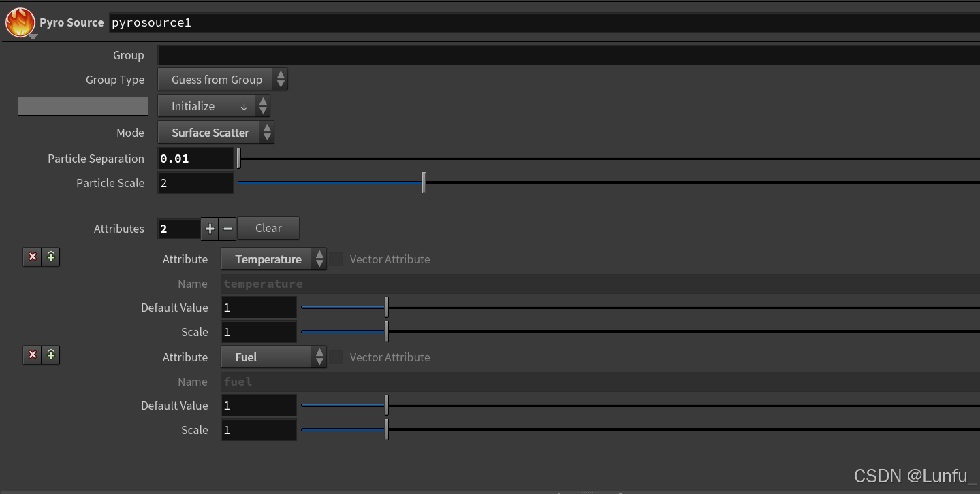The width and height of the screenshot is (980, 494).
Task: Click the Initialize down arrow toggle
Action: (244, 106)
